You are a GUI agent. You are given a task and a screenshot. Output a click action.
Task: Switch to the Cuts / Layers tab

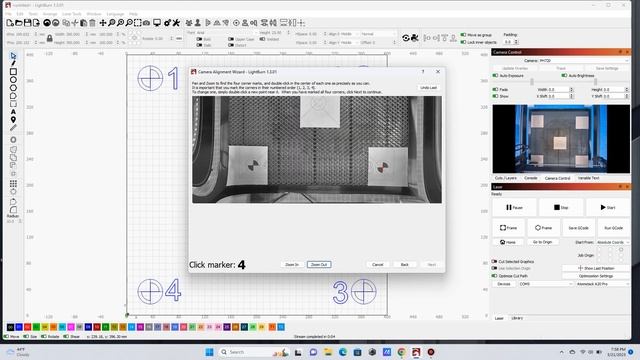(506, 178)
